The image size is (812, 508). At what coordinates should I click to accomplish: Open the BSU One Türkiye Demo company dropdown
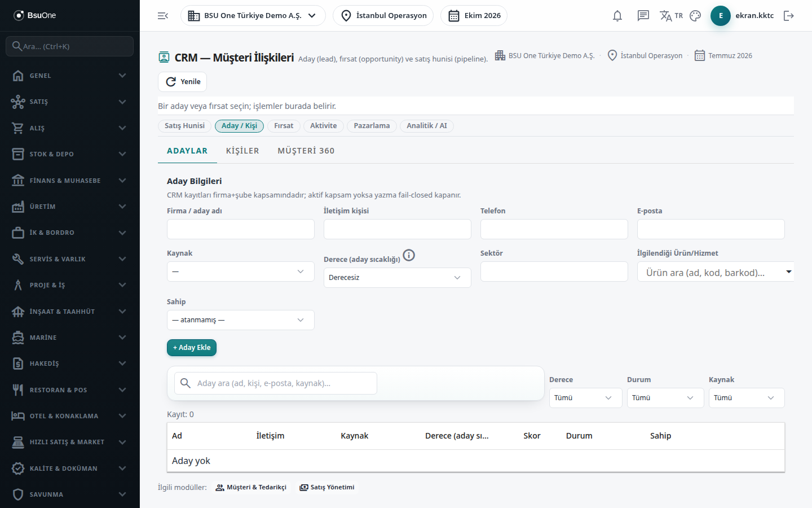click(253, 16)
